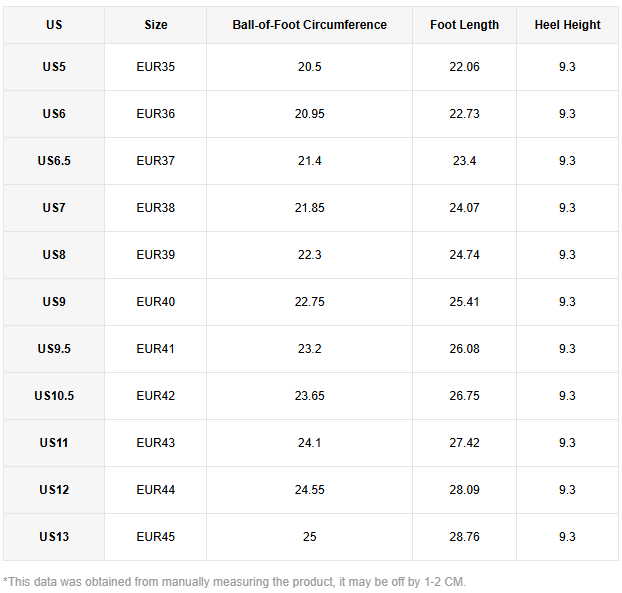This screenshot has width=622, height=593.
Task: Select the EUR39 size cell
Action: coord(155,255)
